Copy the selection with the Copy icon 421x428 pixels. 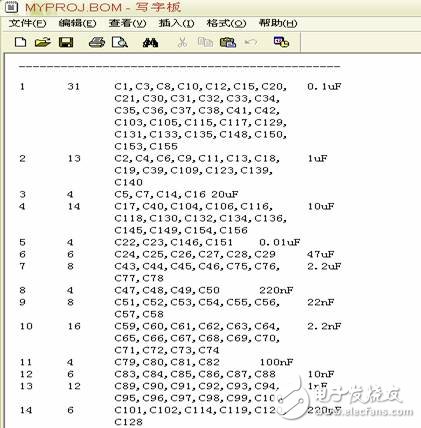(205, 42)
